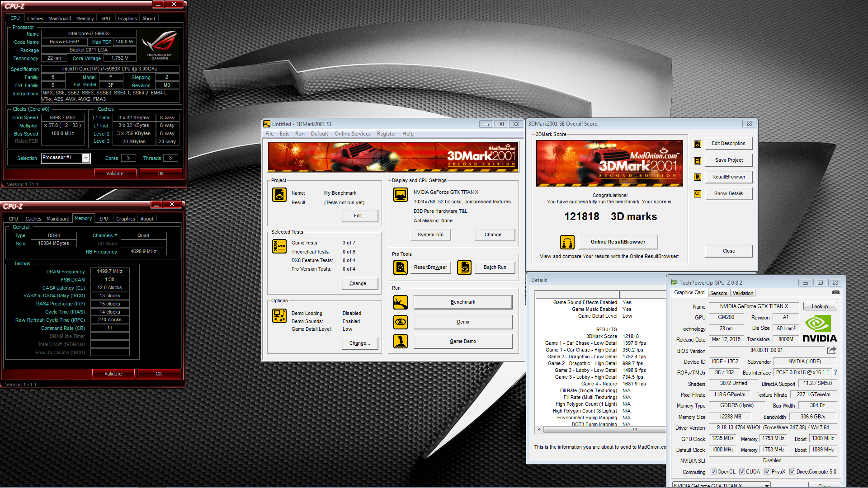Click the Benchmark button in the Run section
Viewport: 868px width, 488px height.
463,302
